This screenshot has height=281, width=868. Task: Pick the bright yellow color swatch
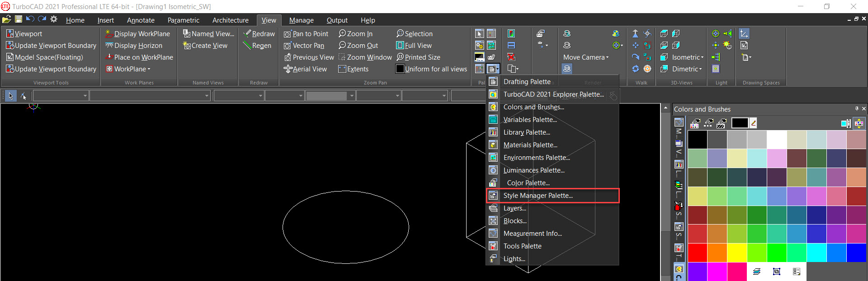(x=737, y=253)
